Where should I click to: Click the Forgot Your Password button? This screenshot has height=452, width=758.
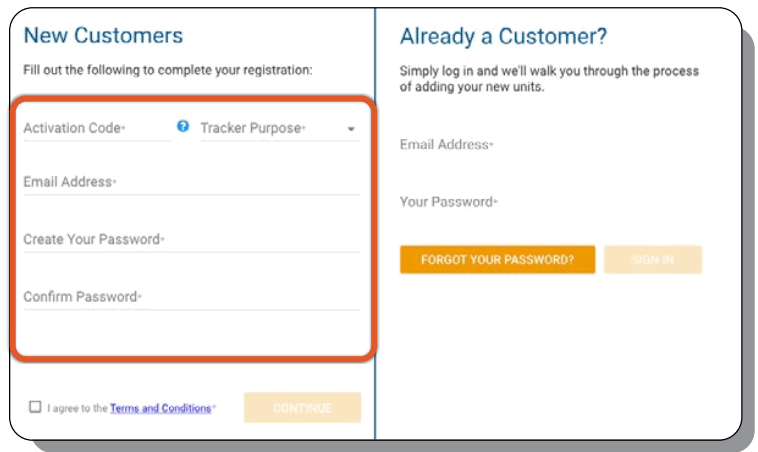click(x=497, y=260)
